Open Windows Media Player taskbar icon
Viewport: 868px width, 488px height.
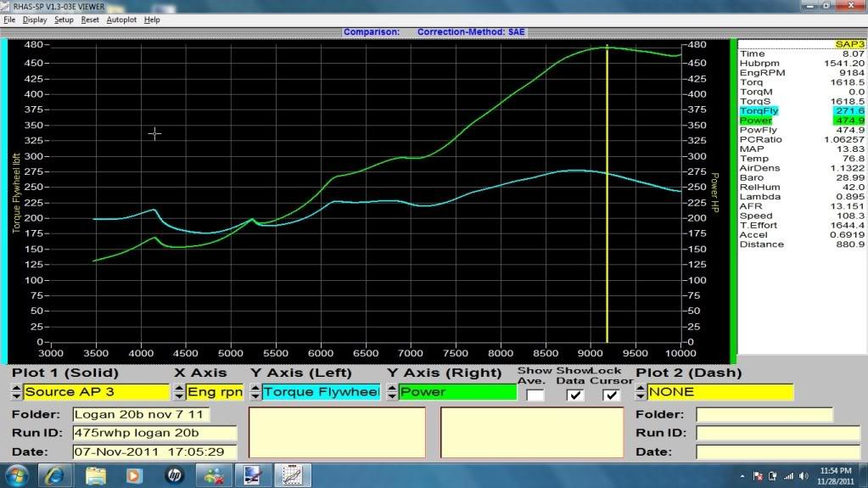tap(134, 476)
